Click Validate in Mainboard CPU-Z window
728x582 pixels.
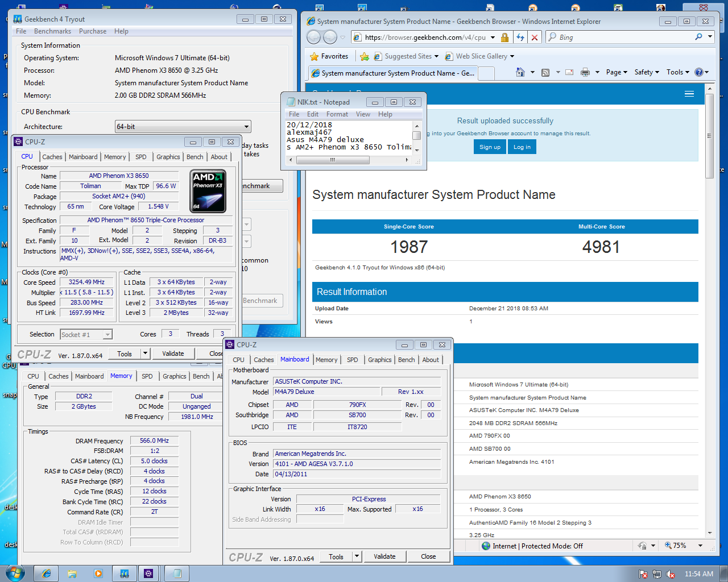(384, 556)
